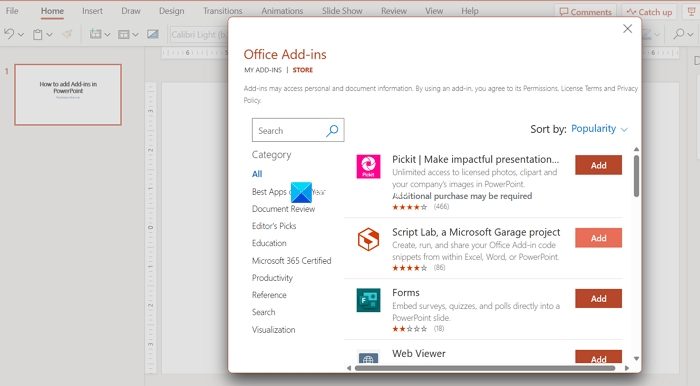Expand the Find dropdown arrow in the ribbon

pyautogui.click(x=691, y=34)
